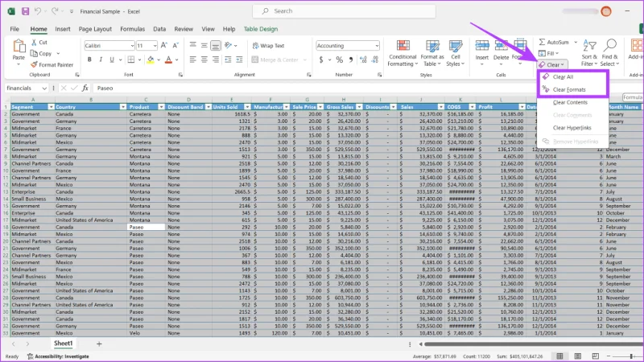This screenshot has height=362, width=644.
Task: Click Merge & Center
Action: coord(275,60)
